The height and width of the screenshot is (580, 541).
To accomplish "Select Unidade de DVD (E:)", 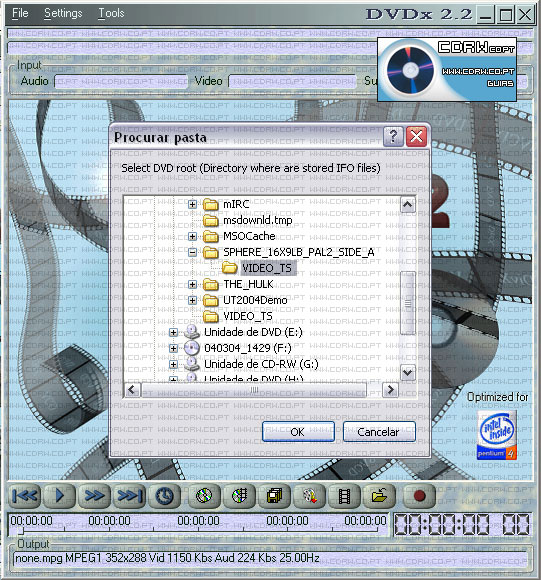I will 253,332.
